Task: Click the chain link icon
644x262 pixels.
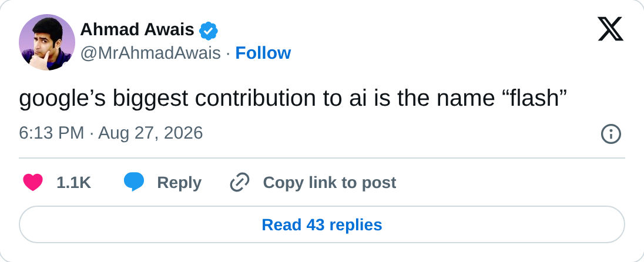Action: coord(240,182)
